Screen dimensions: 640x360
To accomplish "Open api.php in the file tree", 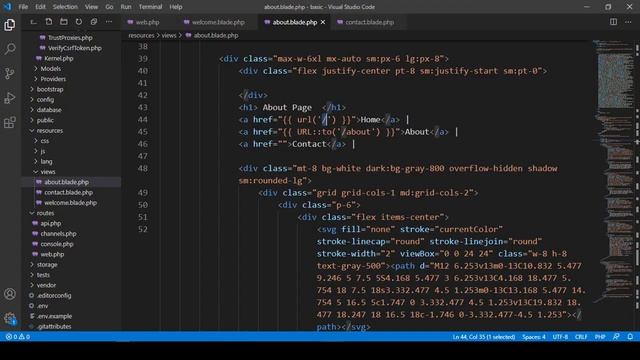I will pos(51,223).
